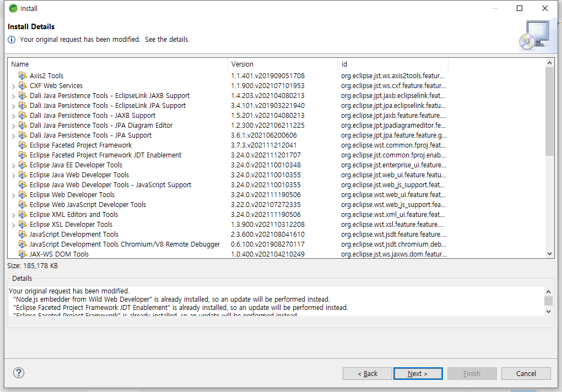Click id 'org.eclipse.jst.ws.cxf.feature.featur...'
562x392 pixels.
pyautogui.click(x=393, y=86)
